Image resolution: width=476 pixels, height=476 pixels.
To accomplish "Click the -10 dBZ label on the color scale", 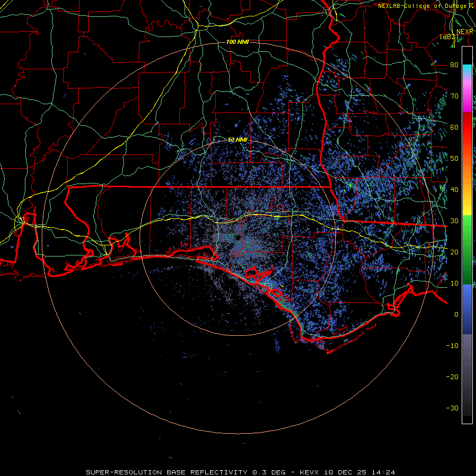I will point(452,346).
